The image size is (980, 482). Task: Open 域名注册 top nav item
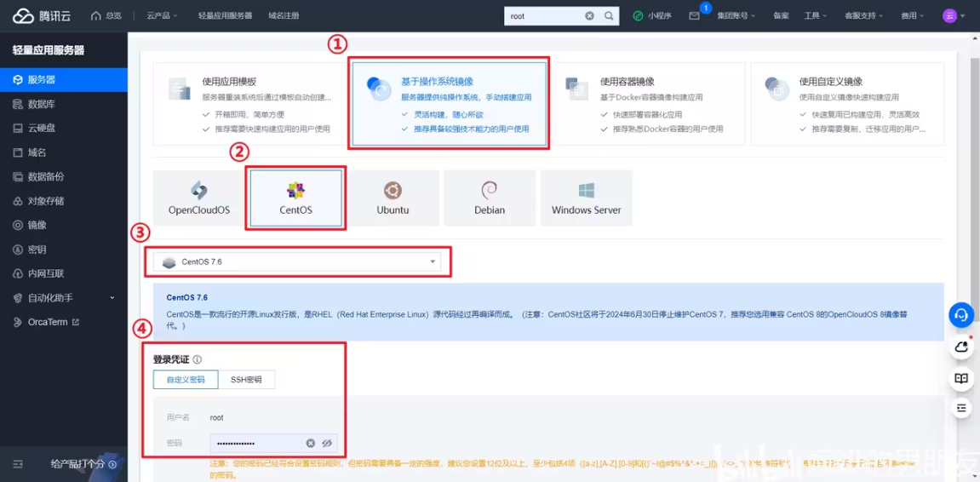tap(284, 16)
